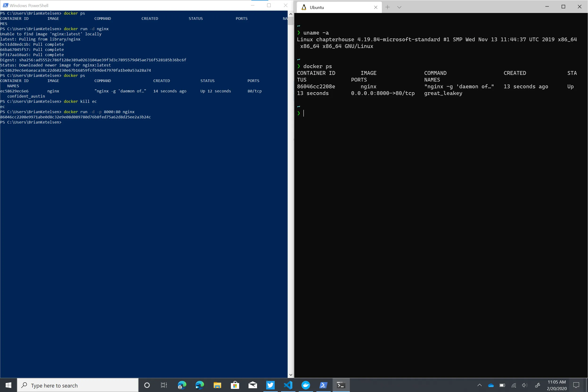This screenshot has height=392, width=588.
Task: Launch the Edge browser beside Task View
Action: pyautogui.click(x=182, y=385)
